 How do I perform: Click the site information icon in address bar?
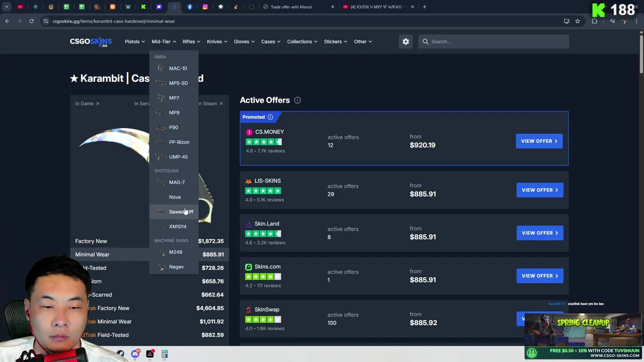46,21
